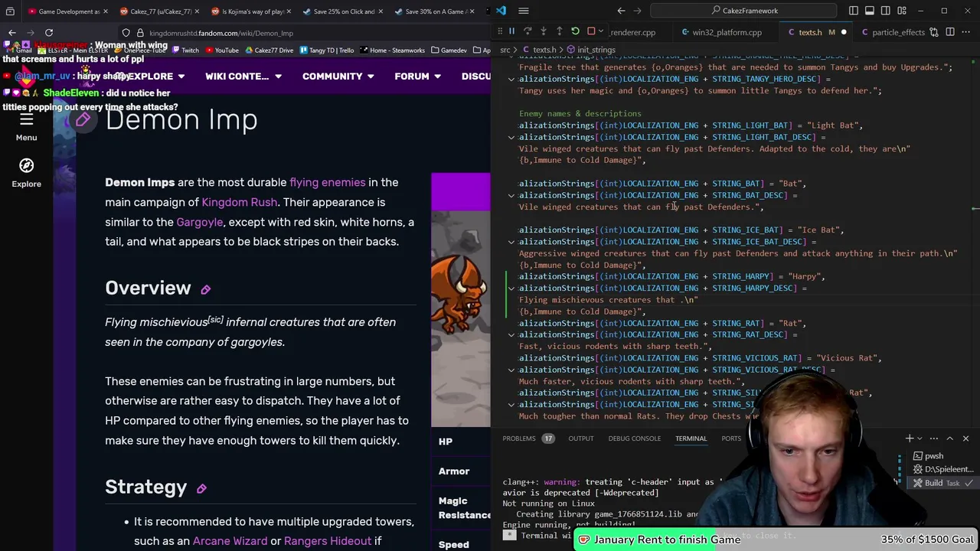Expand the FORUM wiki nav dropdown
Viewport: 980px width, 551px height.
click(x=416, y=77)
